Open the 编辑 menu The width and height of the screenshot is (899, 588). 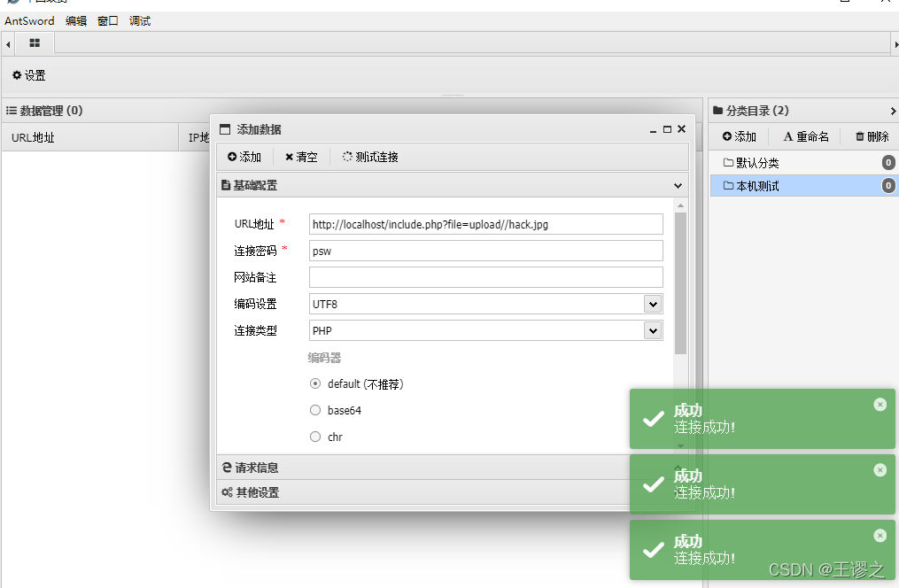click(x=75, y=21)
